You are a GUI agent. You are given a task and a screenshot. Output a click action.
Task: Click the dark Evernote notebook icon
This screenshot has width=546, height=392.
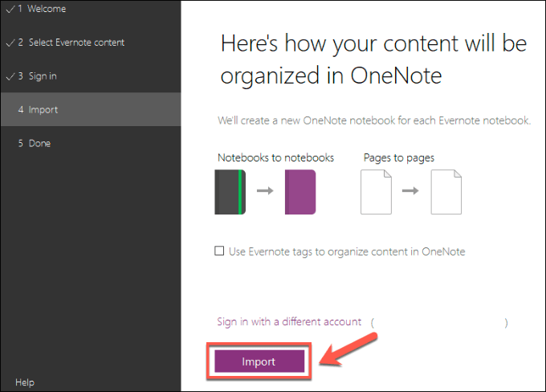[x=229, y=193]
